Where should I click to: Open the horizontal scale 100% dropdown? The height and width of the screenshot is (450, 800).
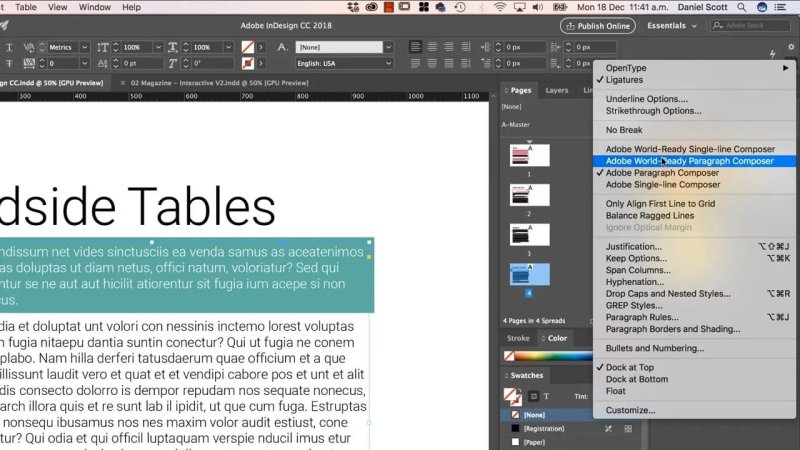coord(228,47)
